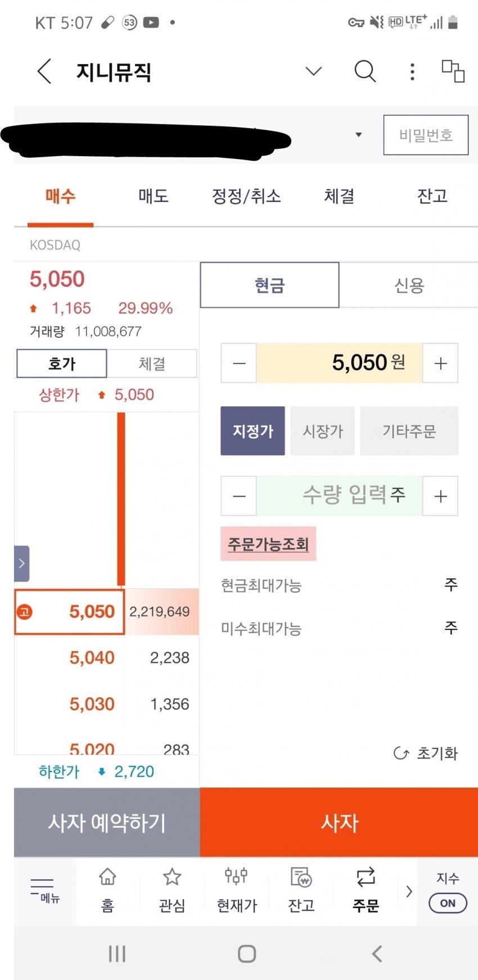Tap the multi-window icon in header
The image size is (478, 980).
click(453, 71)
